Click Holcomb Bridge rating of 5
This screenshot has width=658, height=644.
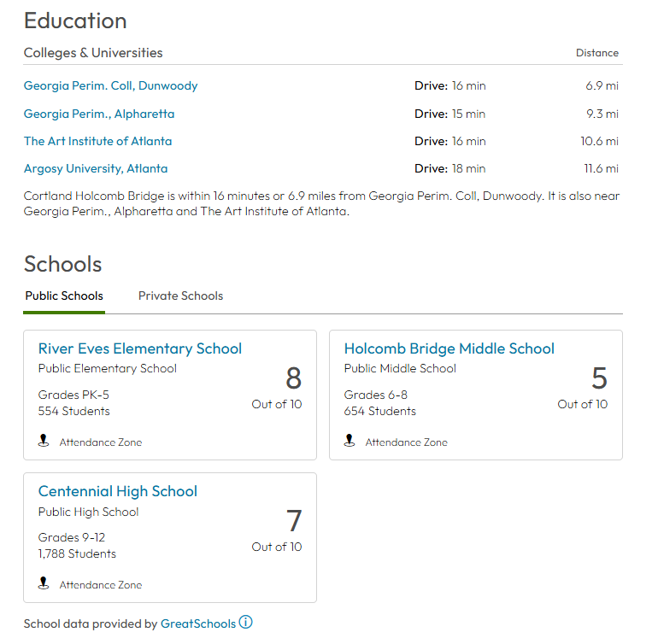click(599, 378)
